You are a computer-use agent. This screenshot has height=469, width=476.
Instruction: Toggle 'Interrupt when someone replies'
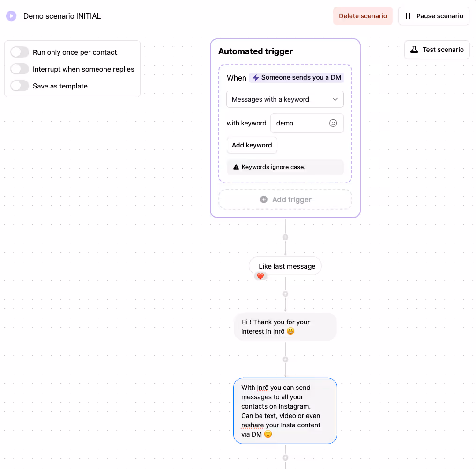19,69
